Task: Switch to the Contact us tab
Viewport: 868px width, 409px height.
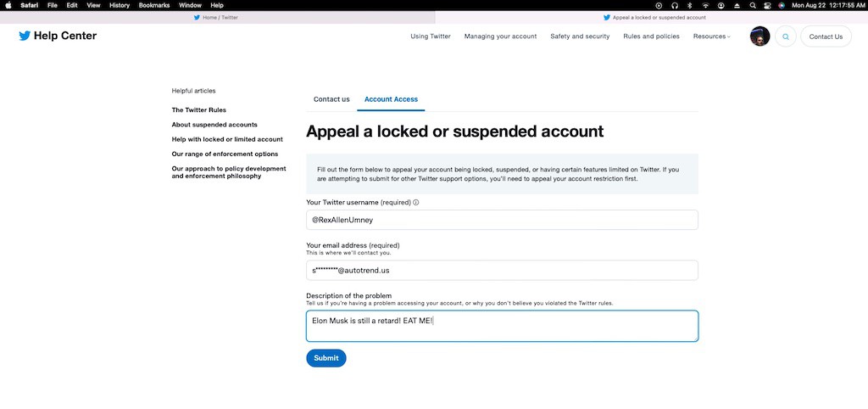Action: point(331,99)
